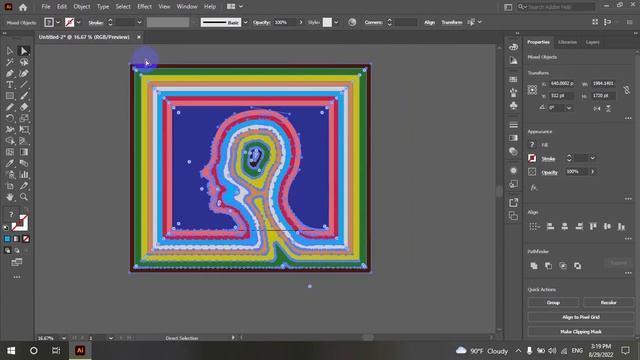Click the Stroke color swatch in Appearance

pos(532,158)
